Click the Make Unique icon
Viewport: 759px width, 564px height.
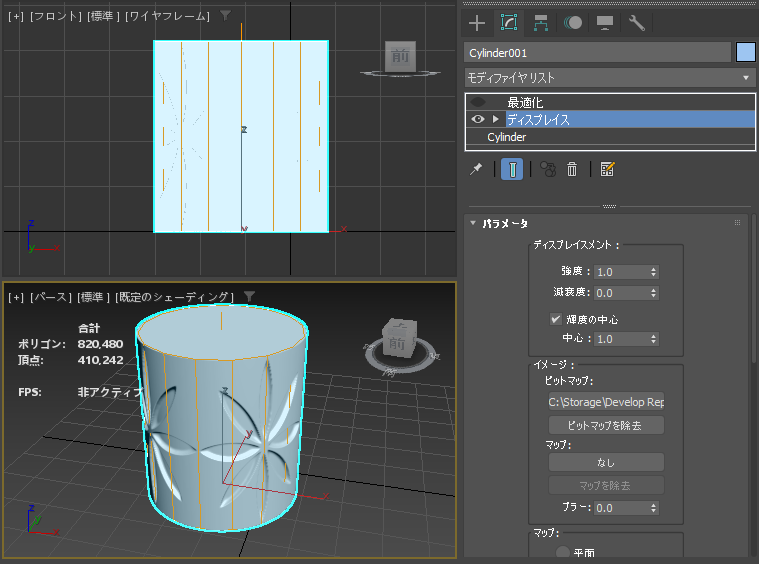point(548,169)
